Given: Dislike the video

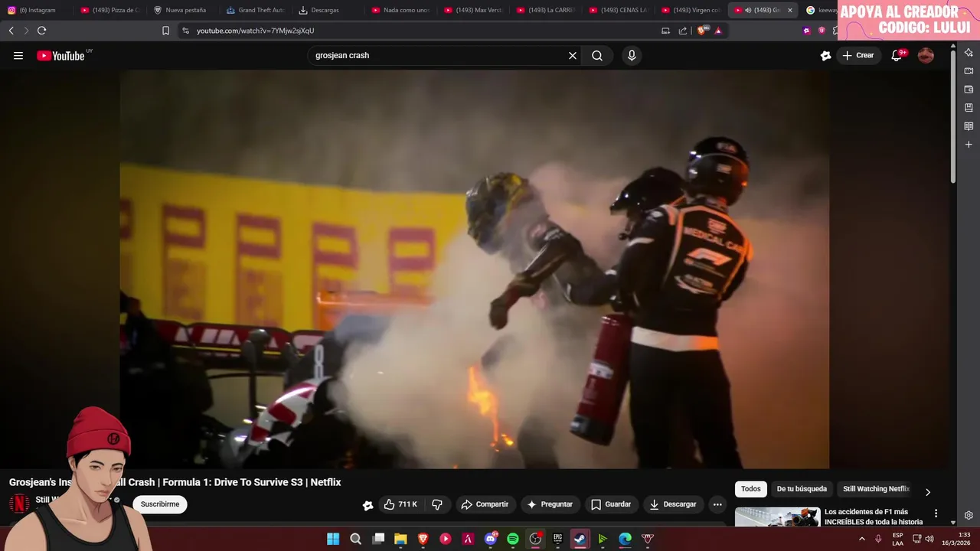Looking at the screenshot, I should (x=437, y=504).
